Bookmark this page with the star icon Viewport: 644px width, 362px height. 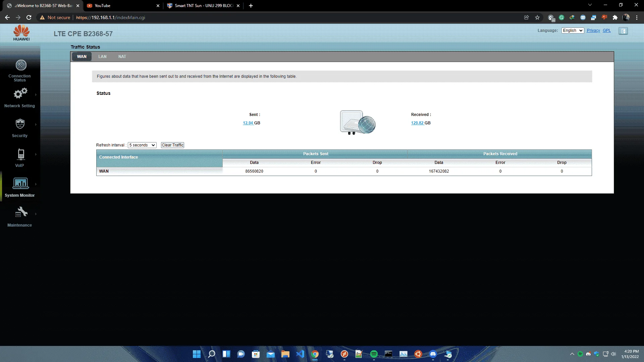coord(537,17)
